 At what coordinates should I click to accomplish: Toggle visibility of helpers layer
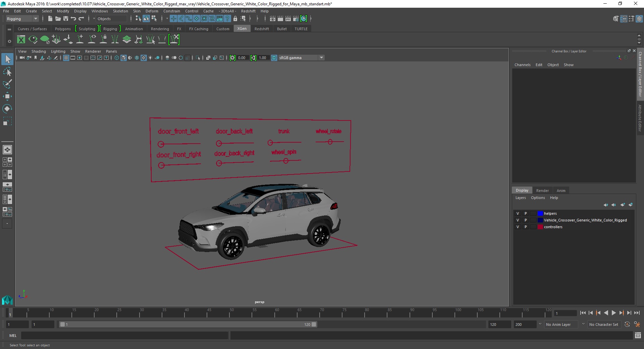coord(518,213)
